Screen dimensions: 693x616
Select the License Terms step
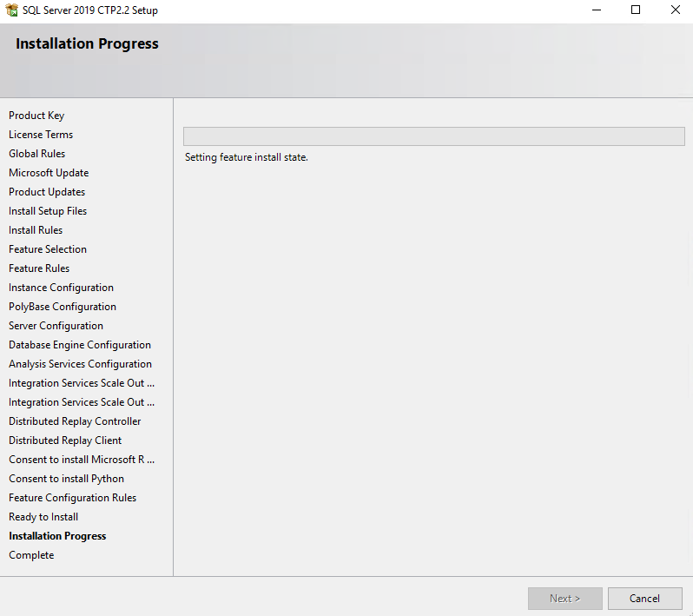41,135
